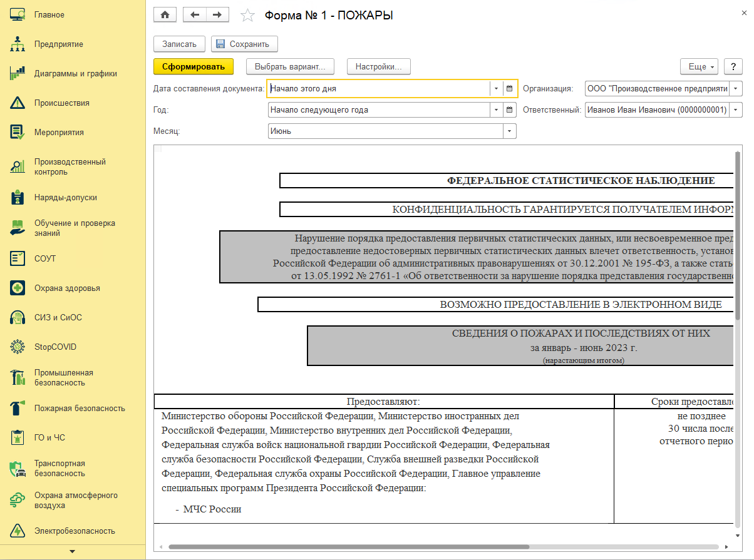754x560 pixels.
Task: Open calendar picker for Год field
Action: 510,110
